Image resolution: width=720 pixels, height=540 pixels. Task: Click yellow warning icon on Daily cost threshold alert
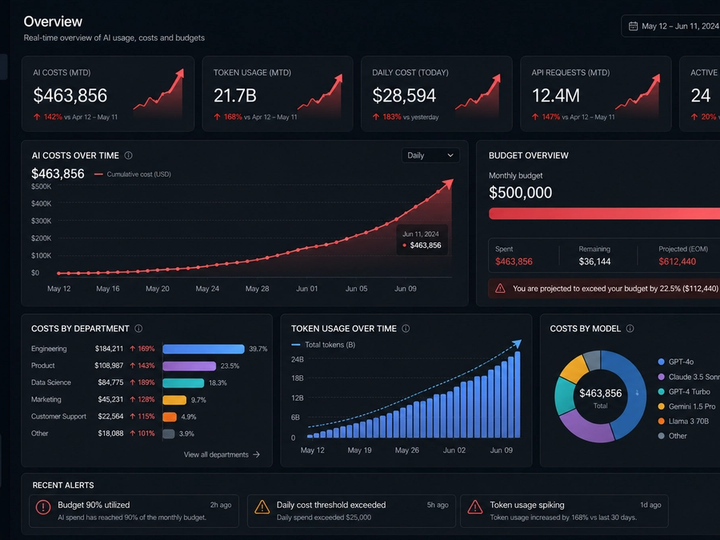262,507
